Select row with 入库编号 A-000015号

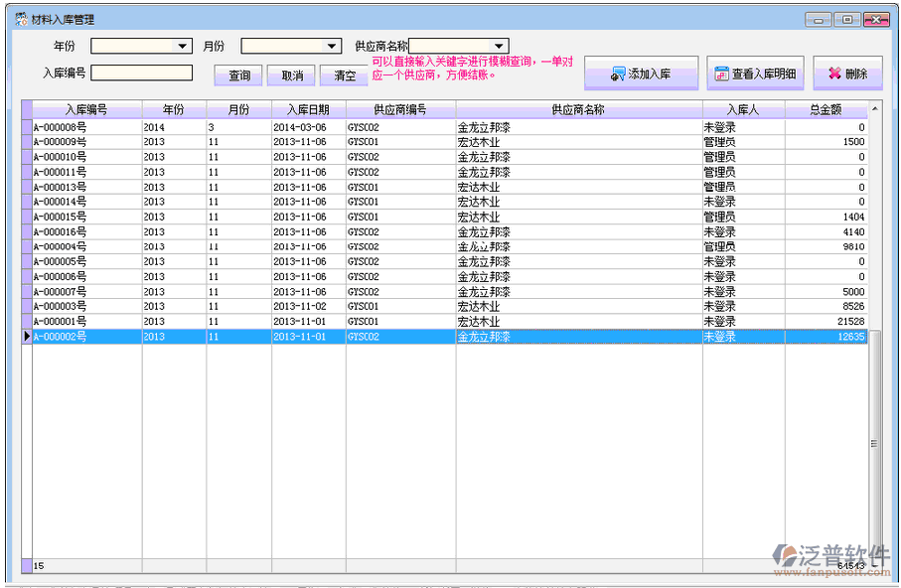pyautogui.click(x=86, y=217)
